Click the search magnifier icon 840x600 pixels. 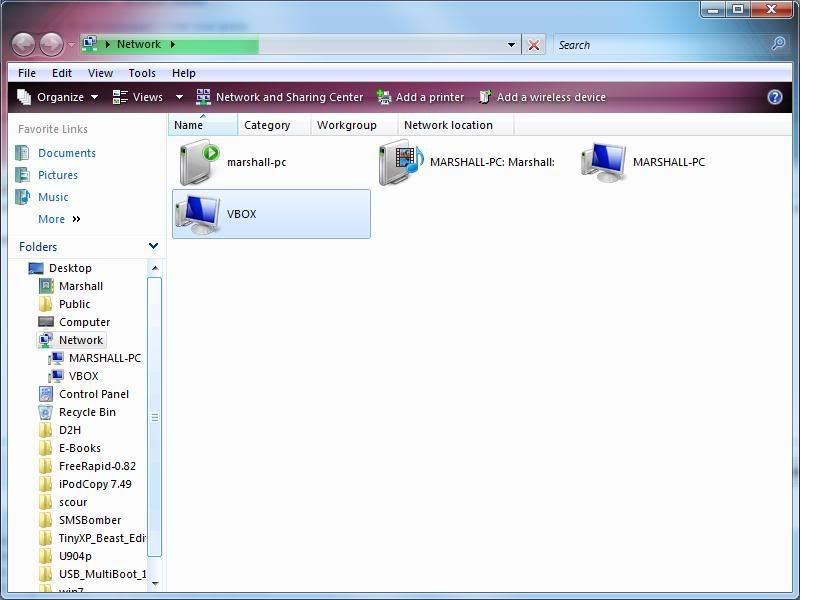pos(778,45)
